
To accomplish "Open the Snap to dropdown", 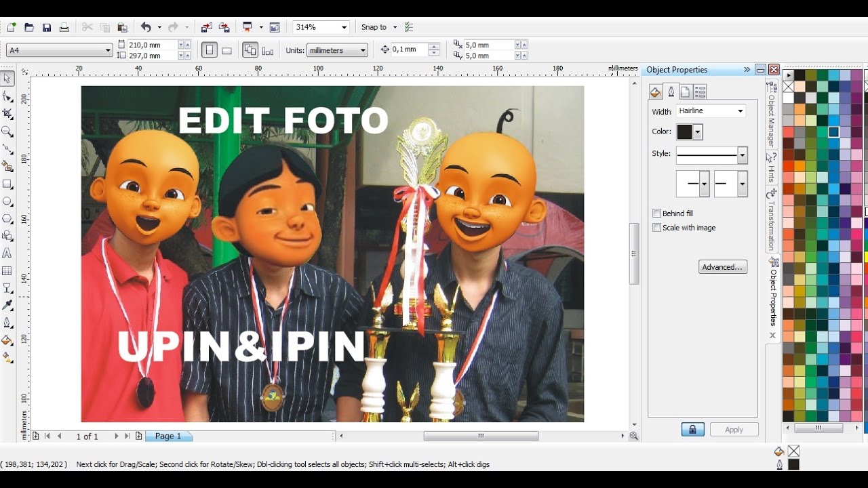I will (x=395, y=27).
